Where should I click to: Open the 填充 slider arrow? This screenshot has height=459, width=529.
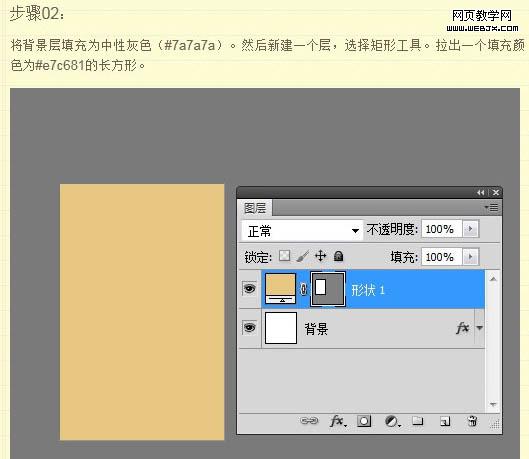click(x=470, y=257)
